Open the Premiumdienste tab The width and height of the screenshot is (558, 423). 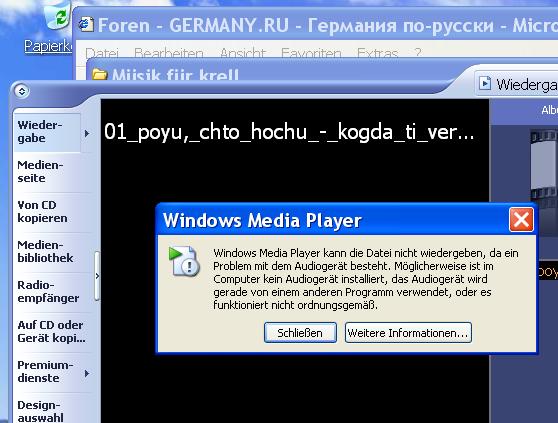[46, 372]
